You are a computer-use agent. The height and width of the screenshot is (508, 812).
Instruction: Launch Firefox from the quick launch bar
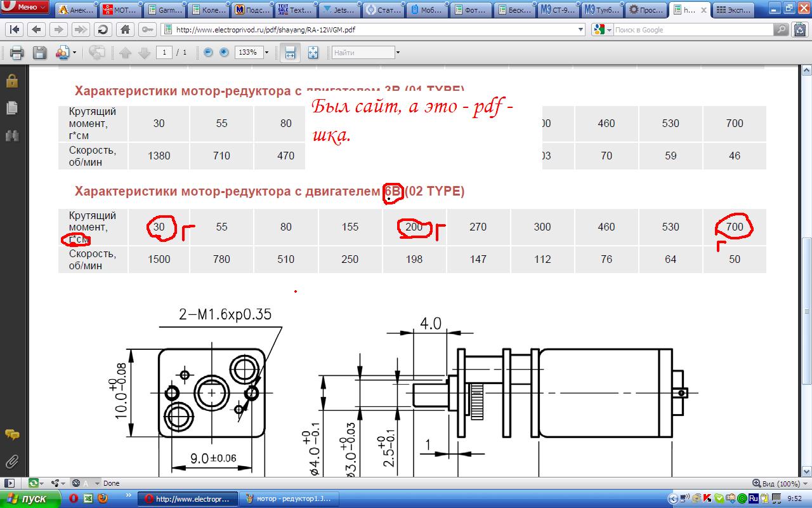coord(102,498)
